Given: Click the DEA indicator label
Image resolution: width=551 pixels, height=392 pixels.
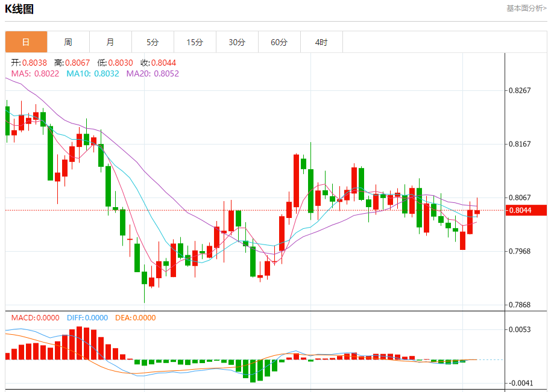Looking at the screenshot, I should pos(135,318).
